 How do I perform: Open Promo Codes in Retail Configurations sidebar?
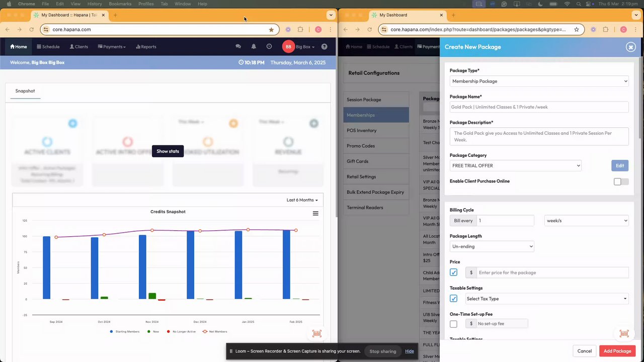(x=376, y=146)
